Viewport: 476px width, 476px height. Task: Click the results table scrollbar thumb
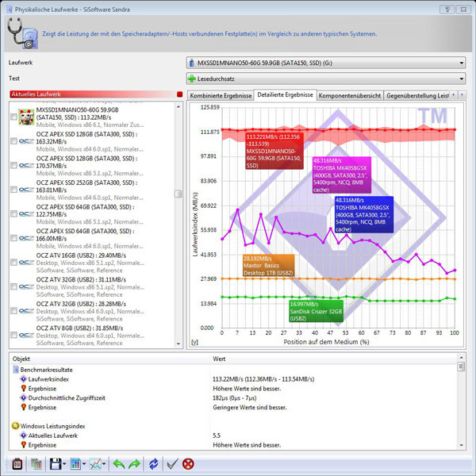click(x=461, y=367)
